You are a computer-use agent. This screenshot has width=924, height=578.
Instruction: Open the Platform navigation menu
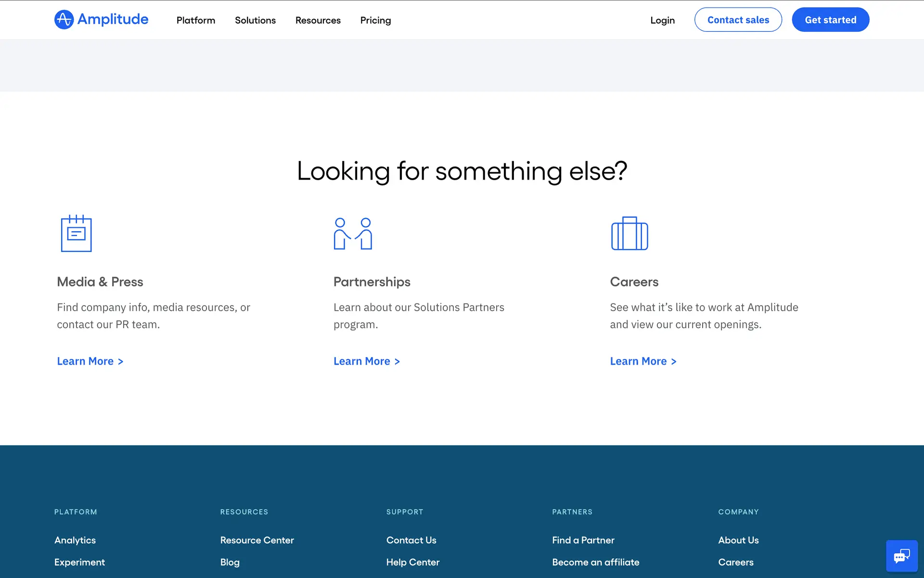tap(195, 20)
